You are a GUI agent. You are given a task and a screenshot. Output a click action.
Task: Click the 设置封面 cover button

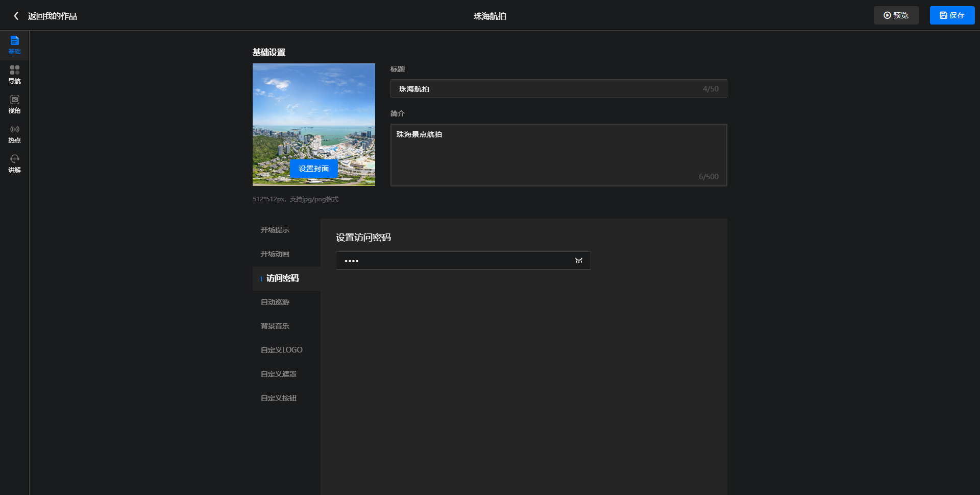(x=313, y=169)
